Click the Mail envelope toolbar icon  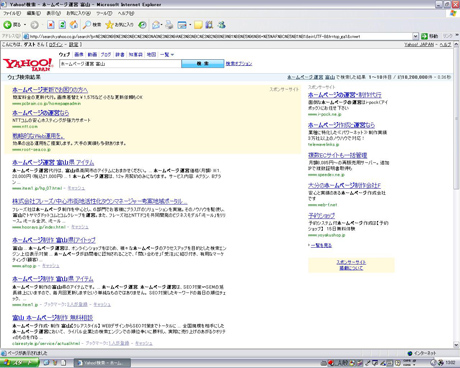(x=155, y=25)
